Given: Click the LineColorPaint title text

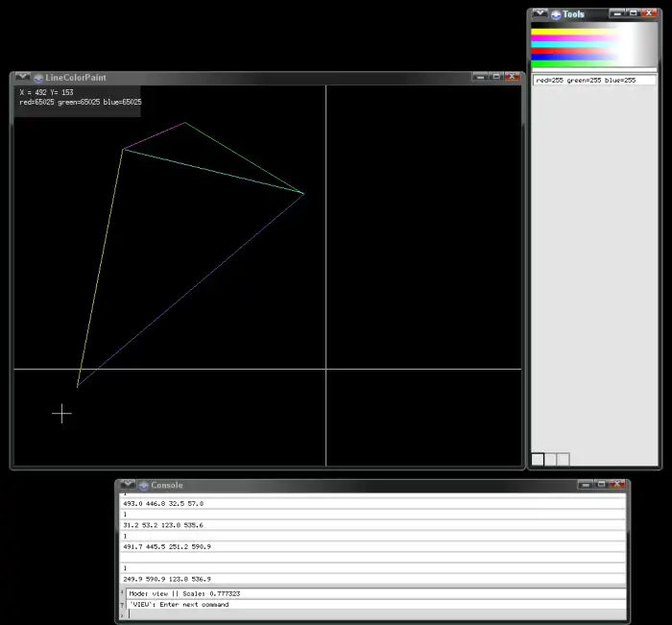Looking at the screenshot, I should click(76, 78).
